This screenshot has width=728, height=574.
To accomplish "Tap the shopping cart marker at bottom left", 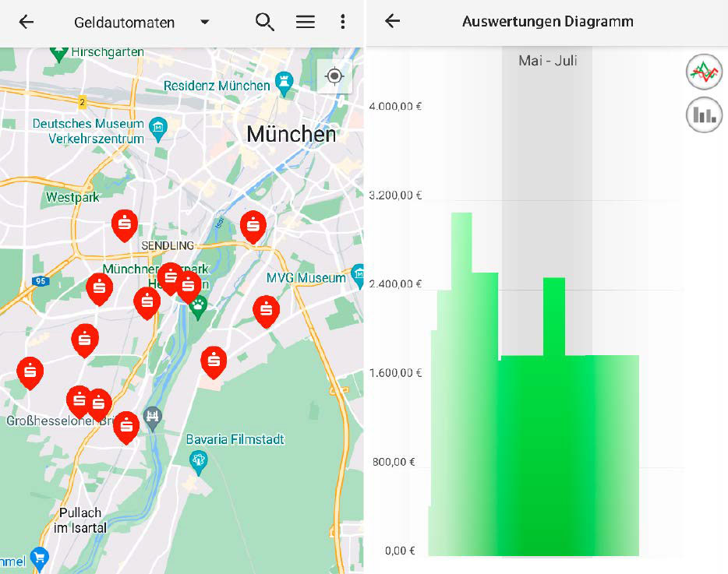I will pyautogui.click(x=40, y=559).
